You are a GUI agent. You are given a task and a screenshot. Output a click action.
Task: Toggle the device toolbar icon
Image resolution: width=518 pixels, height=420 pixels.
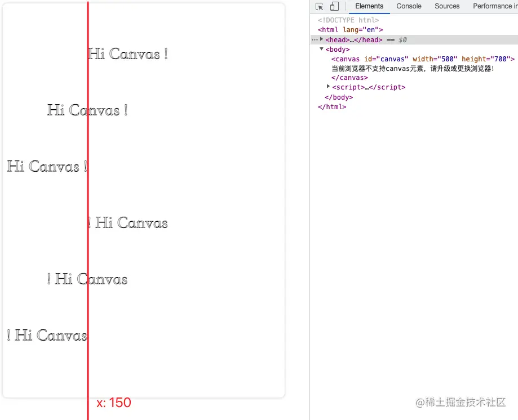(x=334, y=6)
